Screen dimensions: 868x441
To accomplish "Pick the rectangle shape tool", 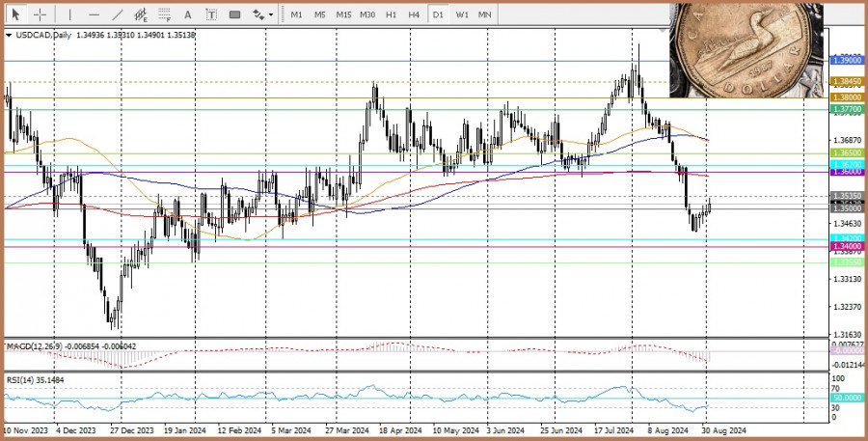I will (x=235, y=14).
